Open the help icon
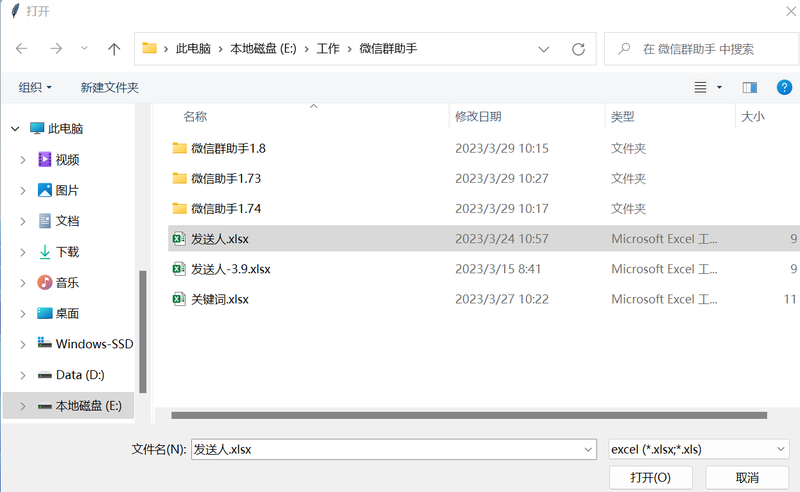 tap(784, 87)
